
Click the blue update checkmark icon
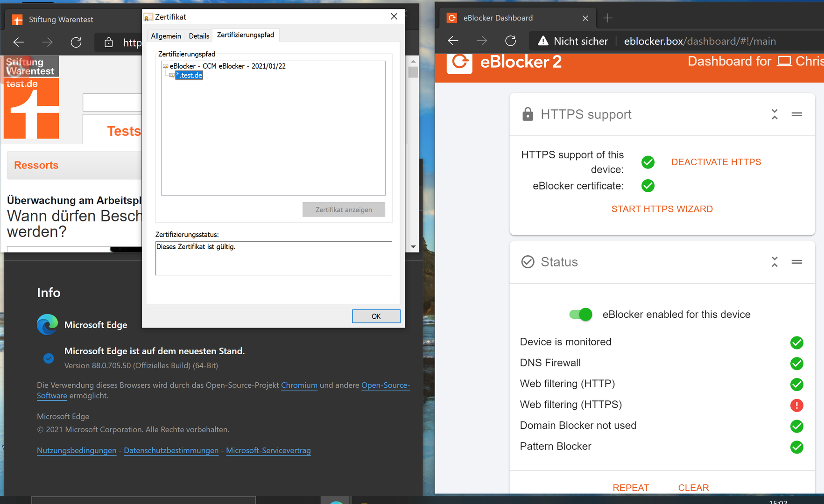tap(49, 358)
